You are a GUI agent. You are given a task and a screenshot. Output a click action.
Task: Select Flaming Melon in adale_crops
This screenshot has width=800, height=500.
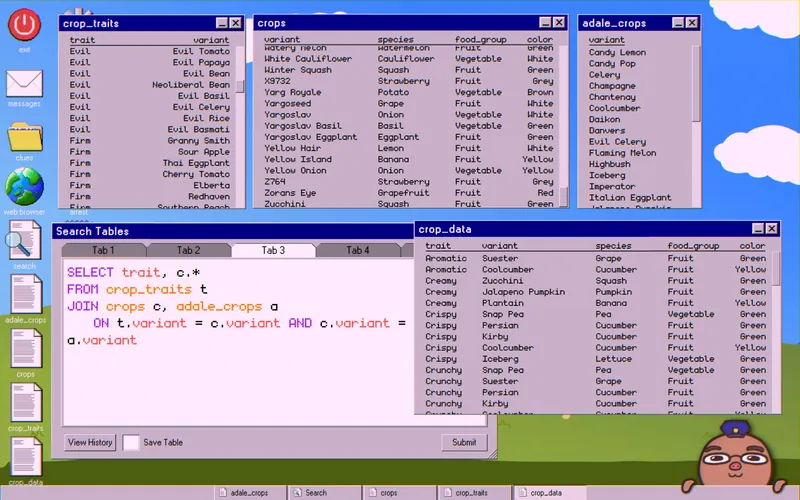(x=622, y=153)
